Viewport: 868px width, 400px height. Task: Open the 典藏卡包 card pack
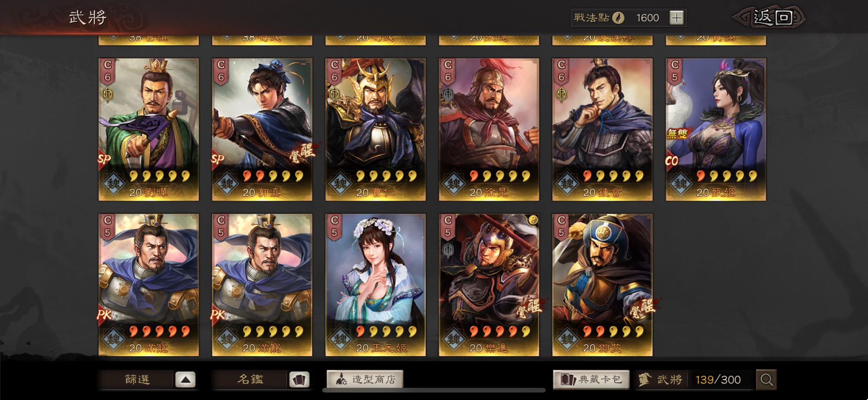tap(591, 380)
